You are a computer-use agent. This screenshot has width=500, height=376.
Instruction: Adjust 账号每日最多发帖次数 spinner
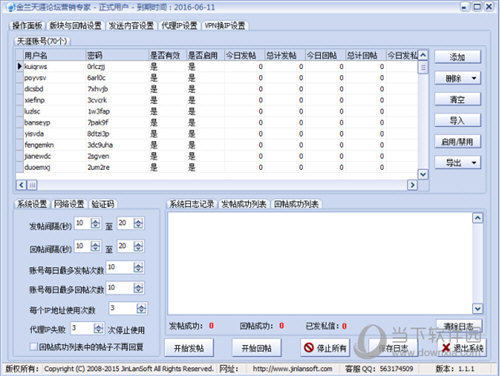(x=138, y=267)
